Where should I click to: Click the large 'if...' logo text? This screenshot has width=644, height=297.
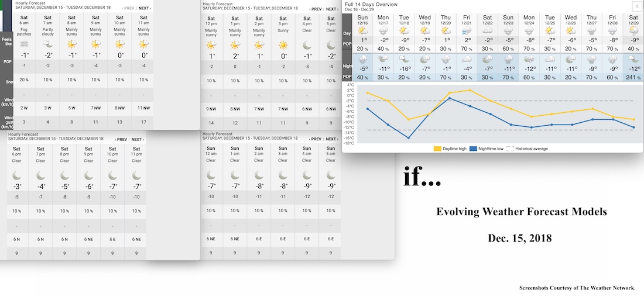point(422,177)
